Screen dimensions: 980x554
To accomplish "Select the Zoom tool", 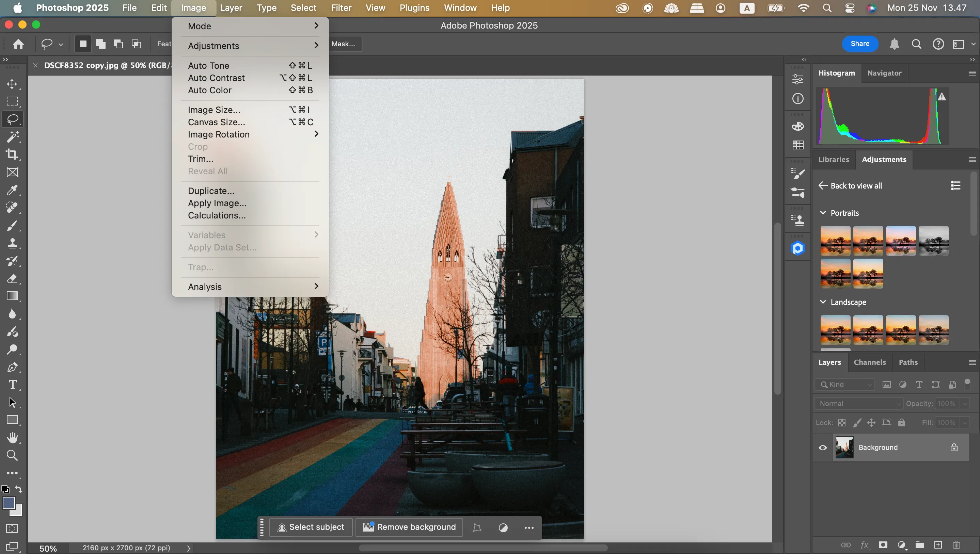I will tap(13, 455).
